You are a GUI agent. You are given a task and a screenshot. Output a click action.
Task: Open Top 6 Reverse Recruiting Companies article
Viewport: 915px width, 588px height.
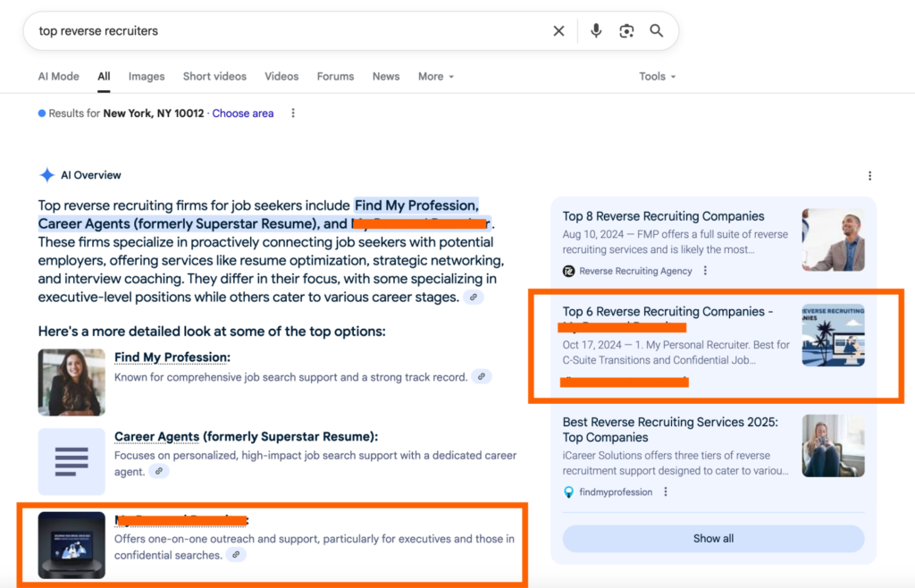tap(667, 312)
